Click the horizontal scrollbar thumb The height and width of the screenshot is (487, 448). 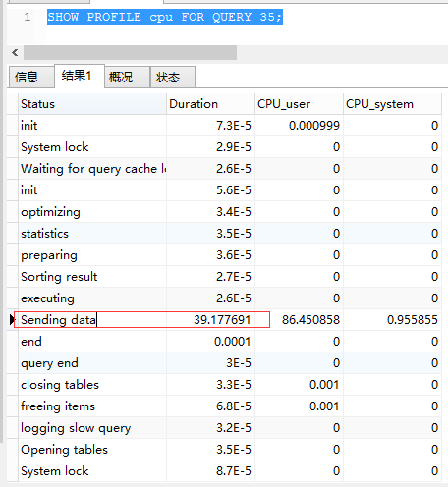pos(130,52)
